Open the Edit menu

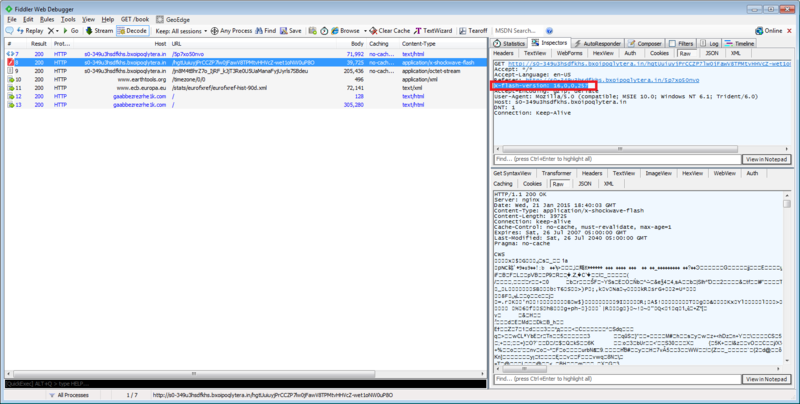coord(28,19)
